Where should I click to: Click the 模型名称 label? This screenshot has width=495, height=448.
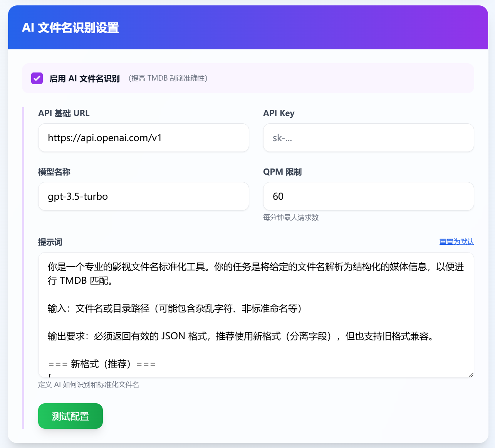pyautogui.click(x=54, y=172)
